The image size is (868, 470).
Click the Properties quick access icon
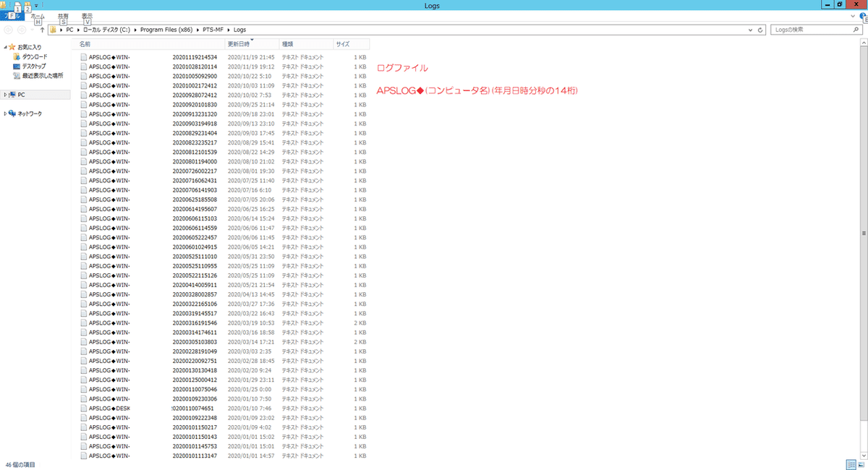click(x=17, y=5)
